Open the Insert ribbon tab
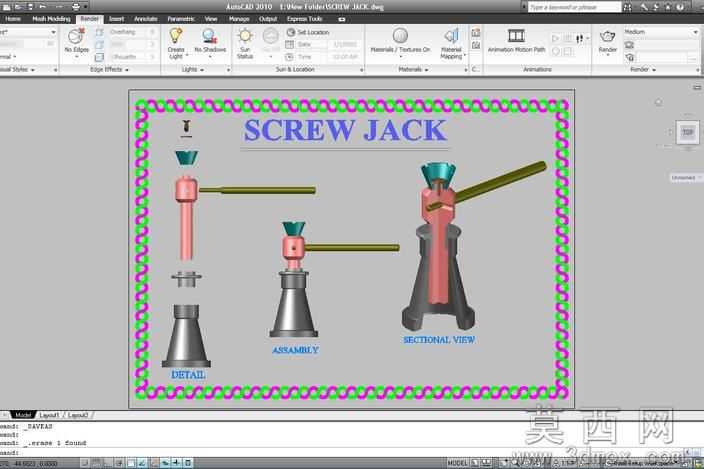This screenshot has width=704, height=469. 116,19
